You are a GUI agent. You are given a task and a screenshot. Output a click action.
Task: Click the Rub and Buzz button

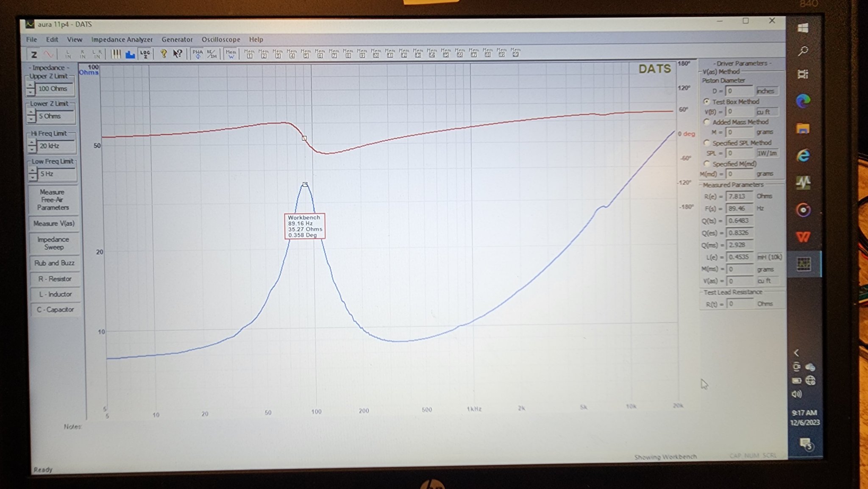(x=54, y=263)
